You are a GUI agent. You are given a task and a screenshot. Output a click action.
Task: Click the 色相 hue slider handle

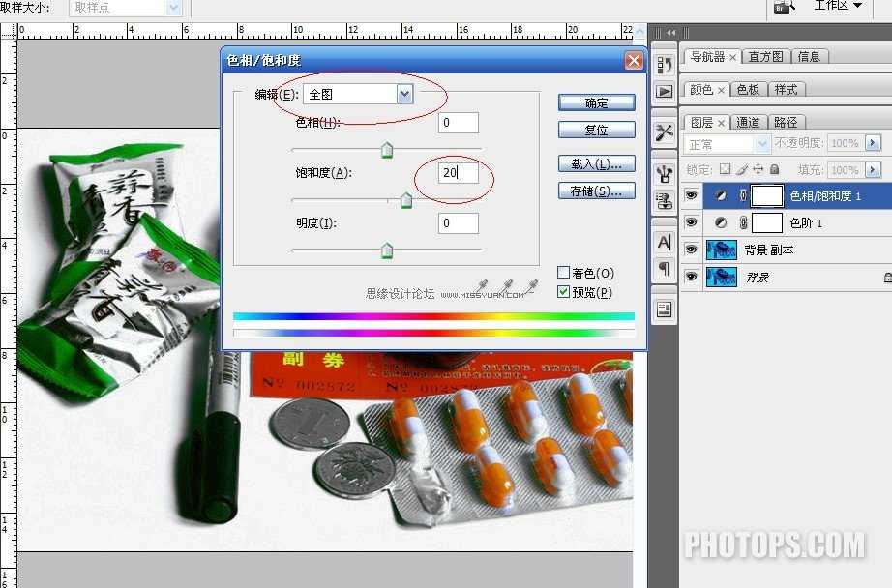tap(387, 150)
